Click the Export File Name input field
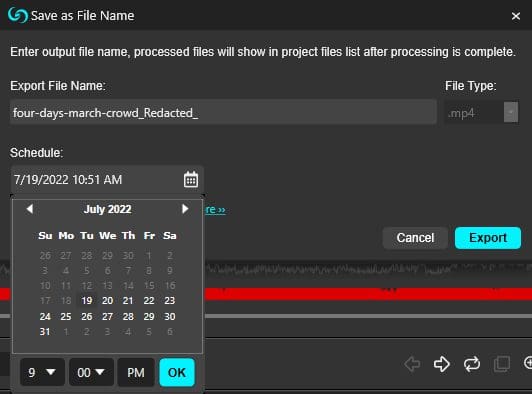Viewport: 532px width, 394px height. point(223,112)
